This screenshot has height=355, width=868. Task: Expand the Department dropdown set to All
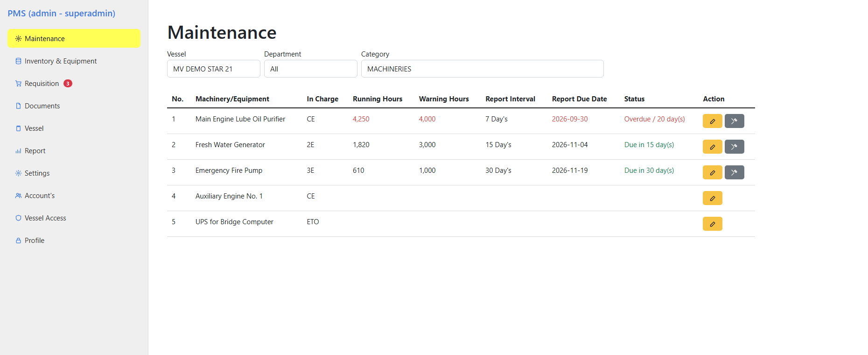311,69
